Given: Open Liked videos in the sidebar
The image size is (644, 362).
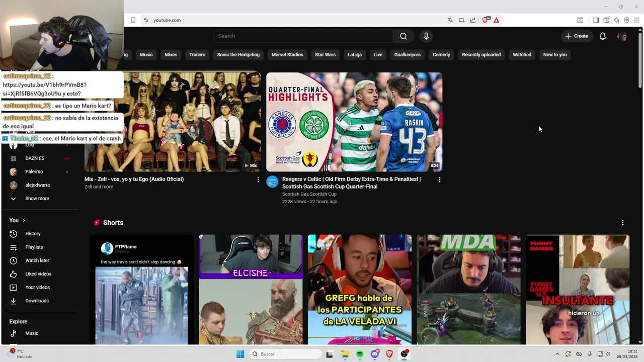Looking at the screenshot, I should [x=40, y=274].
